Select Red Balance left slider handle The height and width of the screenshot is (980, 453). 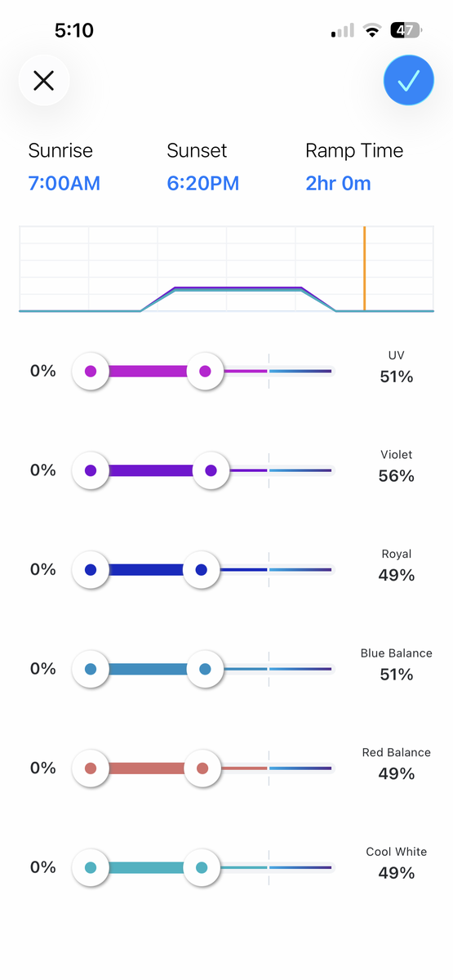coord(91,768)
